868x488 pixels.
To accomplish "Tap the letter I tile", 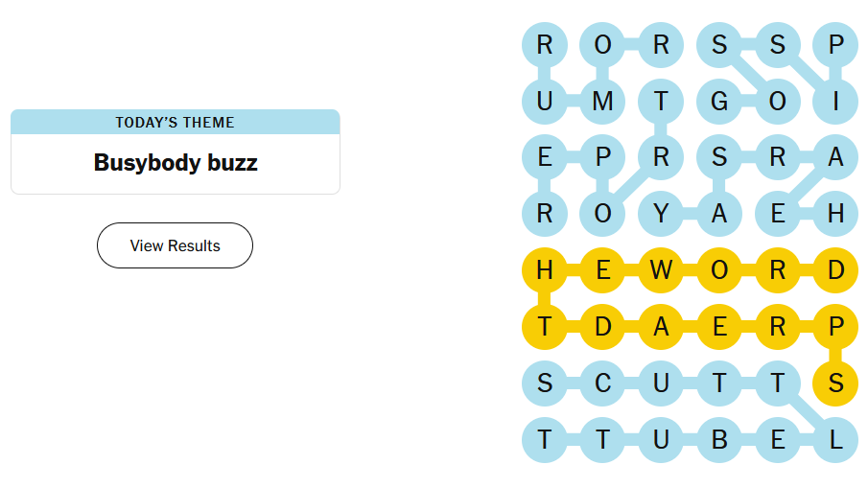I will pos(834,101).
